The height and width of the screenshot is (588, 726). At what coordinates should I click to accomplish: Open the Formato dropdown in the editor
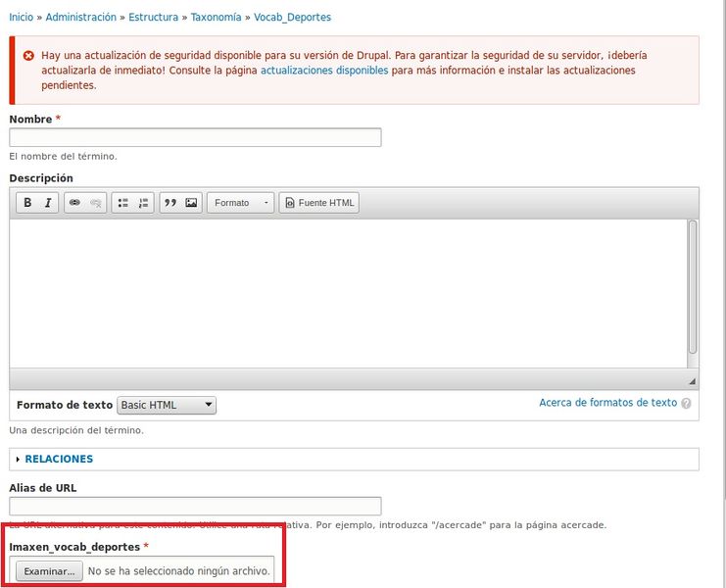tap(240, 203)
